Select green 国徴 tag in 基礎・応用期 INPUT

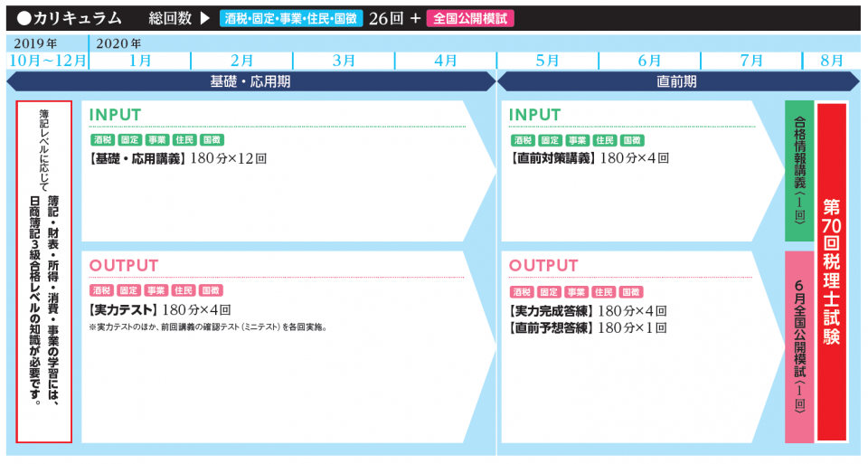tap(211, 140)
